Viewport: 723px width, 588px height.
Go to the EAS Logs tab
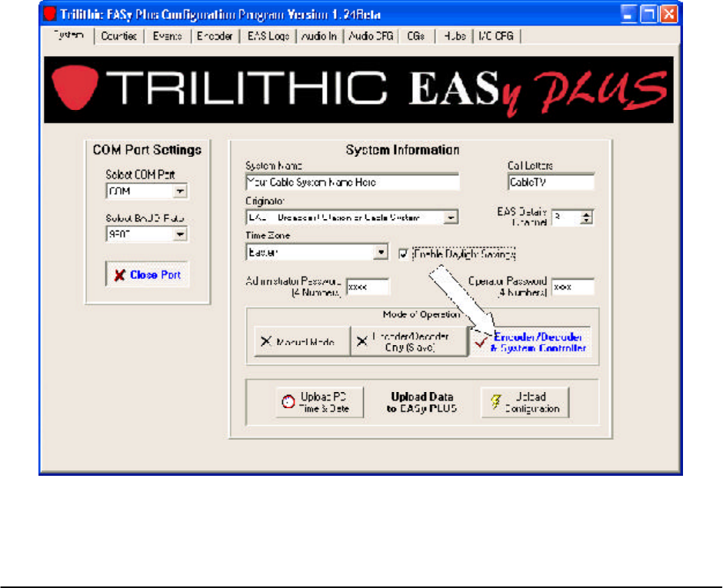click(x=268, y=36)
